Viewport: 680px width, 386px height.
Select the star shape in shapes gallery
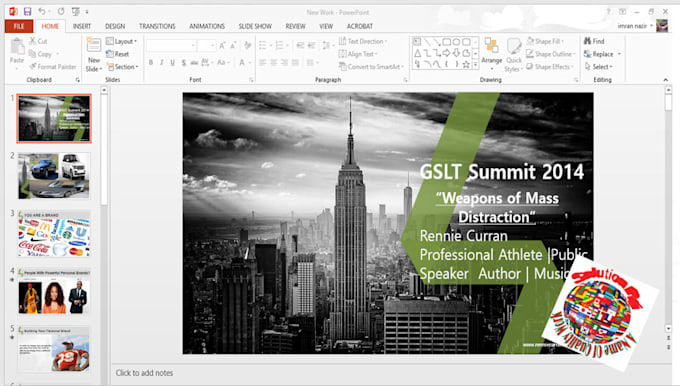point(466,65)
